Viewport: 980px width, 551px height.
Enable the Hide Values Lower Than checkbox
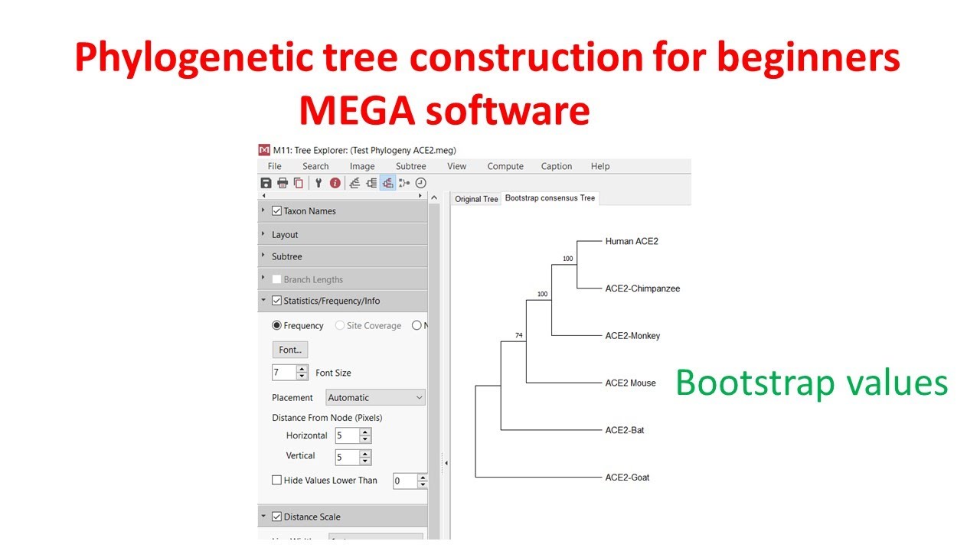pyautogui.click(x=277, y=481)
